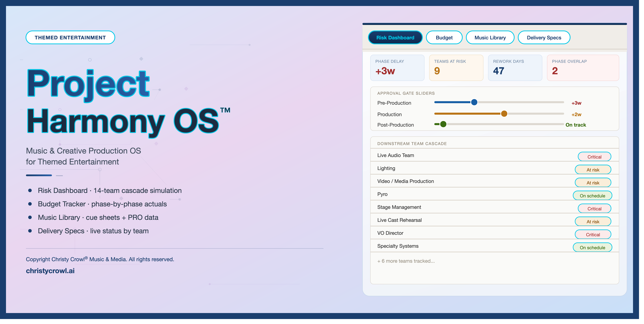
Task: Select the VO Director row label
Action: pos(390,233)
